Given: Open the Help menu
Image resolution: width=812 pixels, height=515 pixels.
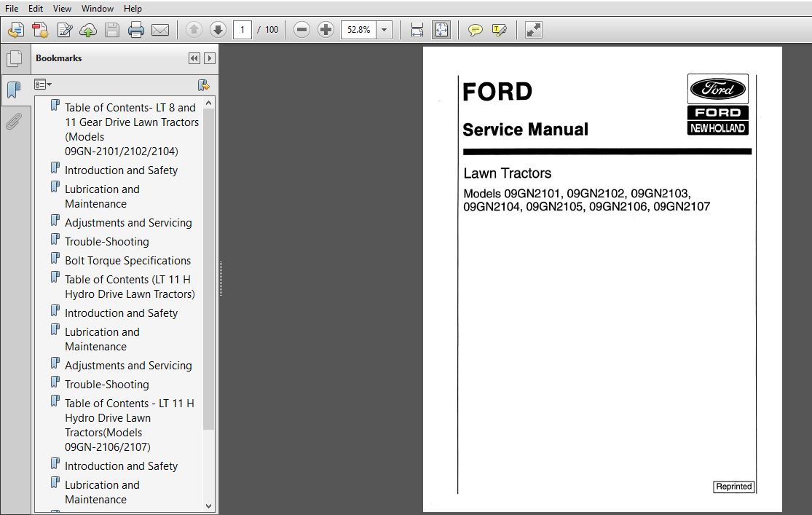Looking at the screenshot, I should [x=133, y=8].
